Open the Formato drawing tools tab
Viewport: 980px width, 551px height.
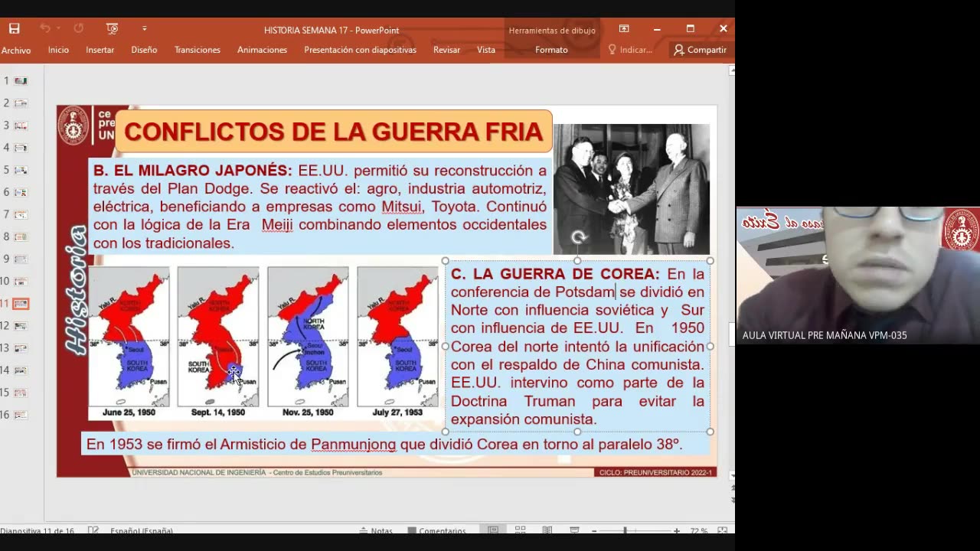pos(551,50)
